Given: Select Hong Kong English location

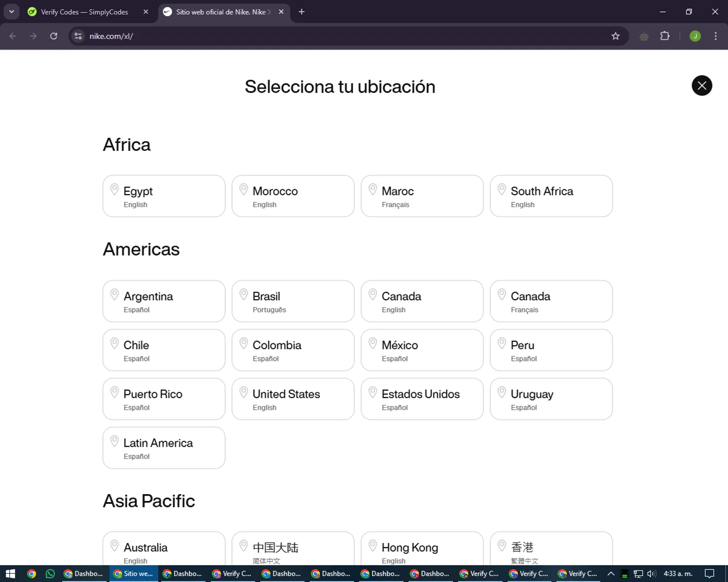Looking at the screenshot, I should coord(422,549).
